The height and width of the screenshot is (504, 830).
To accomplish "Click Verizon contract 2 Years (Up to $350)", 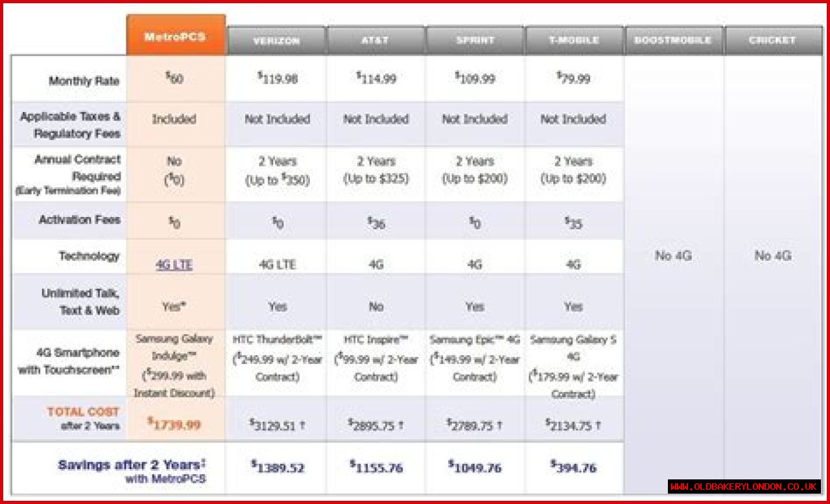I will 278,171.
